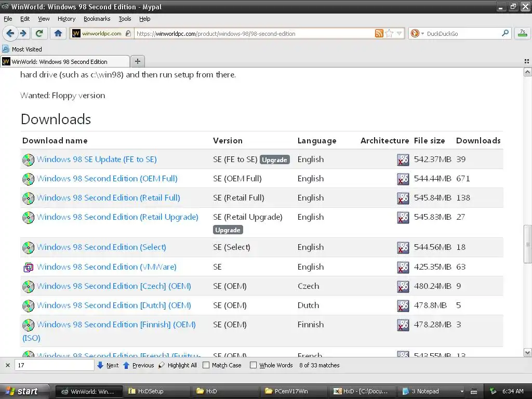
Task: Go back with the Back arrow button
Action: point(10,33)
